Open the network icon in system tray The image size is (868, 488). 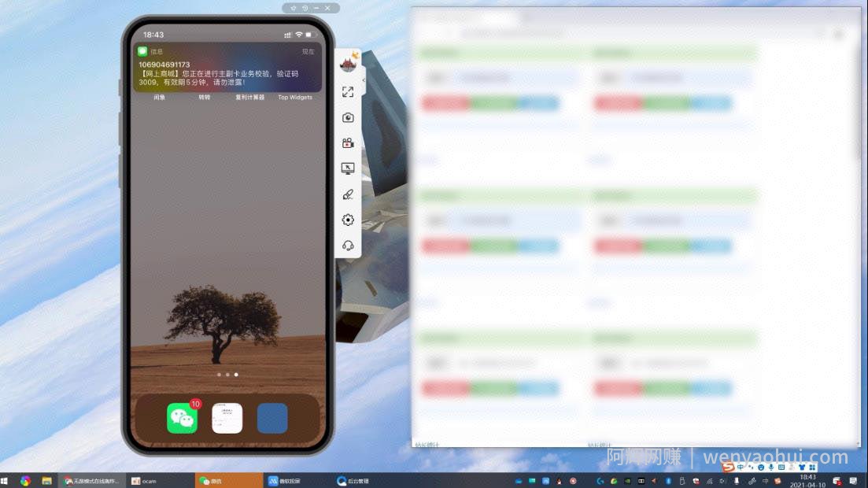click(x=709, y=481)
